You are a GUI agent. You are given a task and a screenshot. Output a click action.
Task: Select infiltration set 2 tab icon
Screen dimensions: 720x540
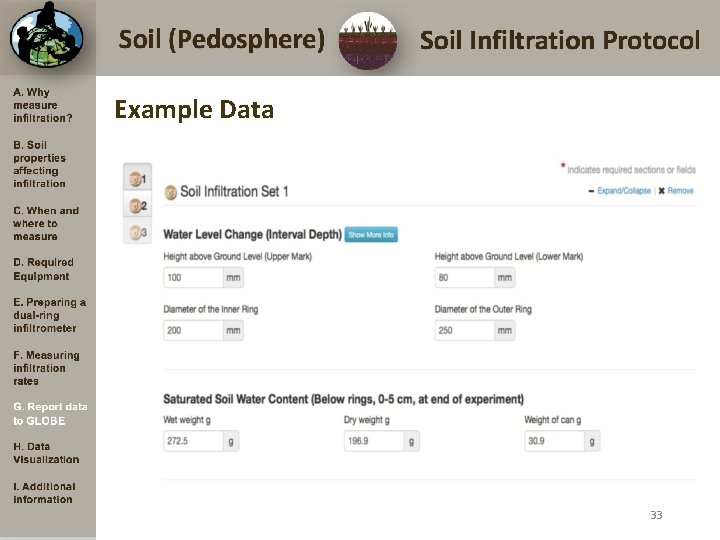click(x=138, y=206)
